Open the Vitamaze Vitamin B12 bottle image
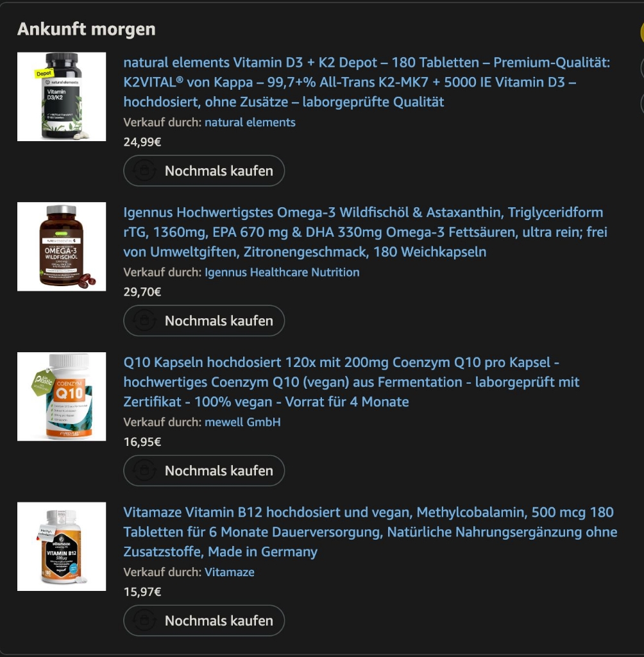Viewport: 644px width, 657px height. click(62, 547)
